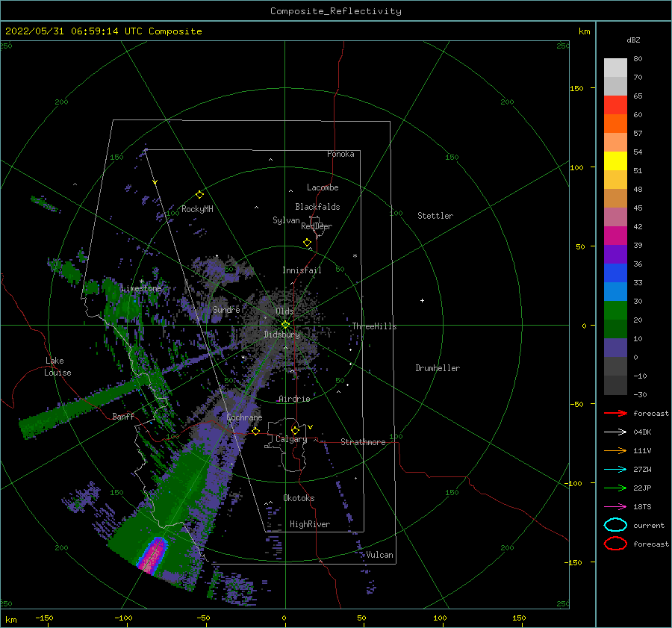Click the yellow radar-center diamond near Didsbury
The width and height of the screenshot is (672, 628).
[x=285, y=325]
